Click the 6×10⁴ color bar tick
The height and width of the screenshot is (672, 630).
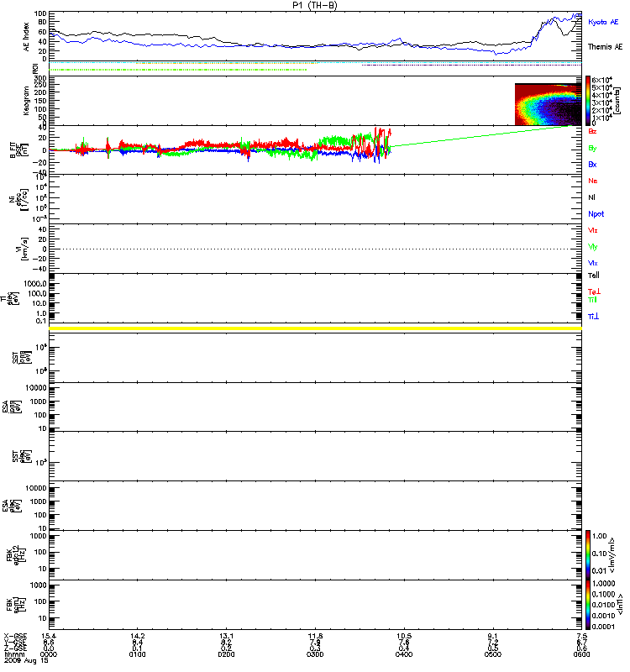pos(601,80)
